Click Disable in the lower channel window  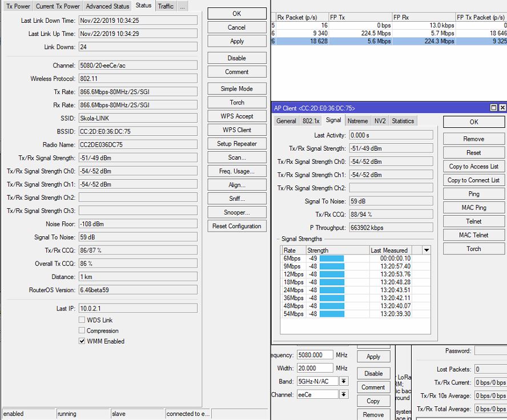(373, 373)
